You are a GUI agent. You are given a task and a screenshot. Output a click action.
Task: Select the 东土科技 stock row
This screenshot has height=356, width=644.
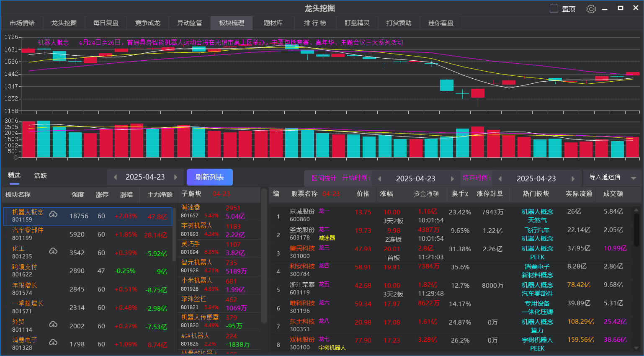(x=451, y=326)
